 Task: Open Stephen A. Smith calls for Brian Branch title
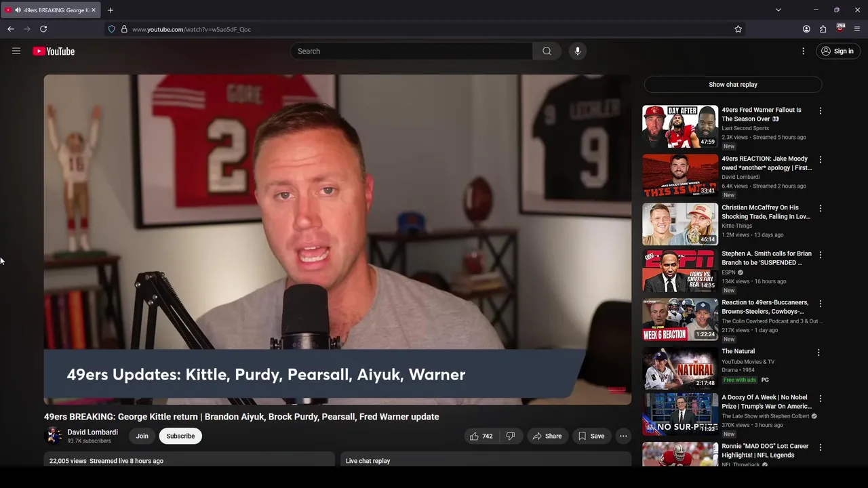tap(766, 258)
